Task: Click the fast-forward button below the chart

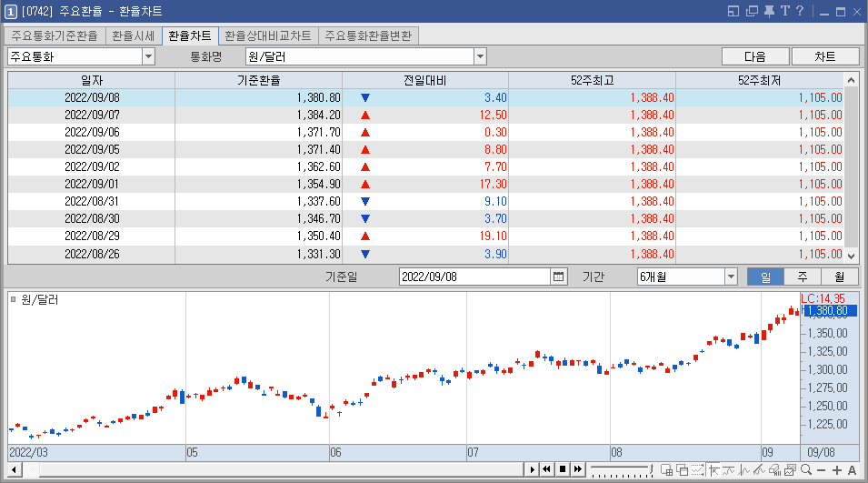Action: point(578,469)
